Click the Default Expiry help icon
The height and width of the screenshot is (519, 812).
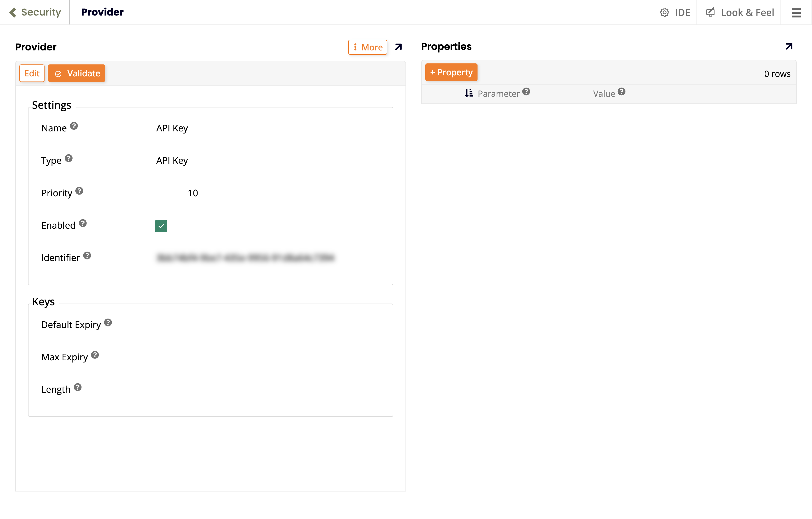pos(108,322)
